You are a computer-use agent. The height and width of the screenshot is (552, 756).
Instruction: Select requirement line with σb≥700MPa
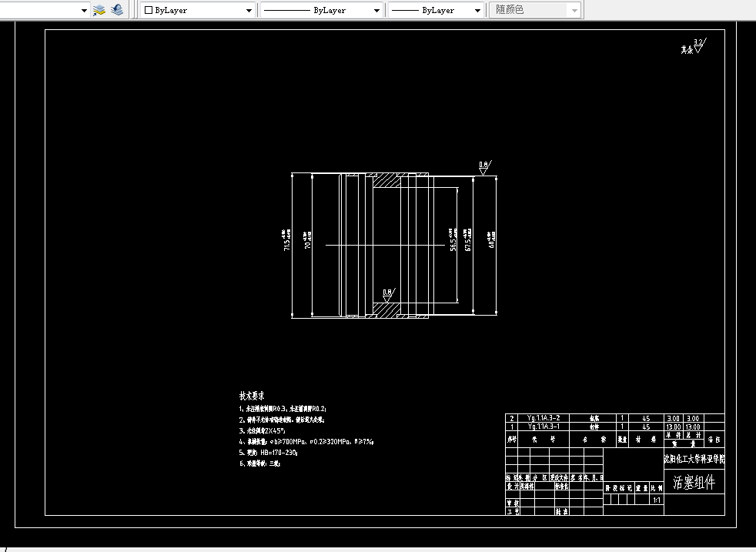coord(306,442)
